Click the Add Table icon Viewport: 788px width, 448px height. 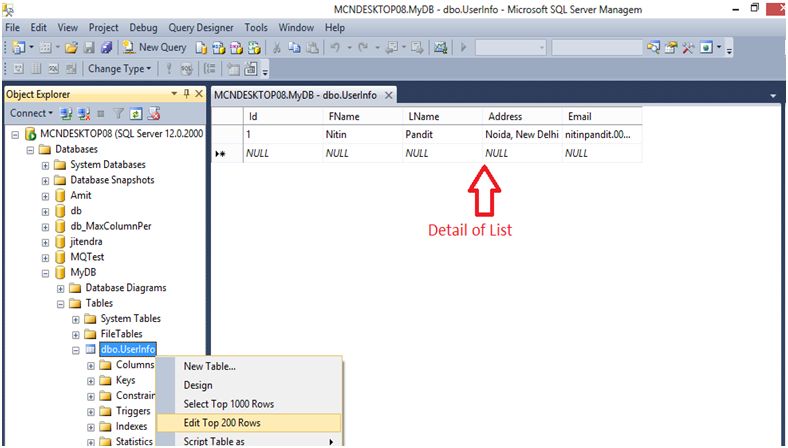pyautogui.click(x=232, y=69)
